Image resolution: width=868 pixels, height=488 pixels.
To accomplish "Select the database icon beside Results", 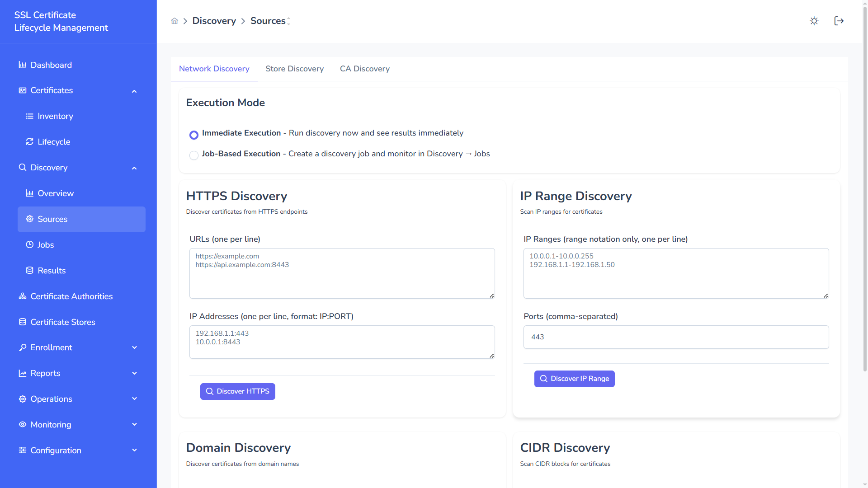I will point(29,270).
